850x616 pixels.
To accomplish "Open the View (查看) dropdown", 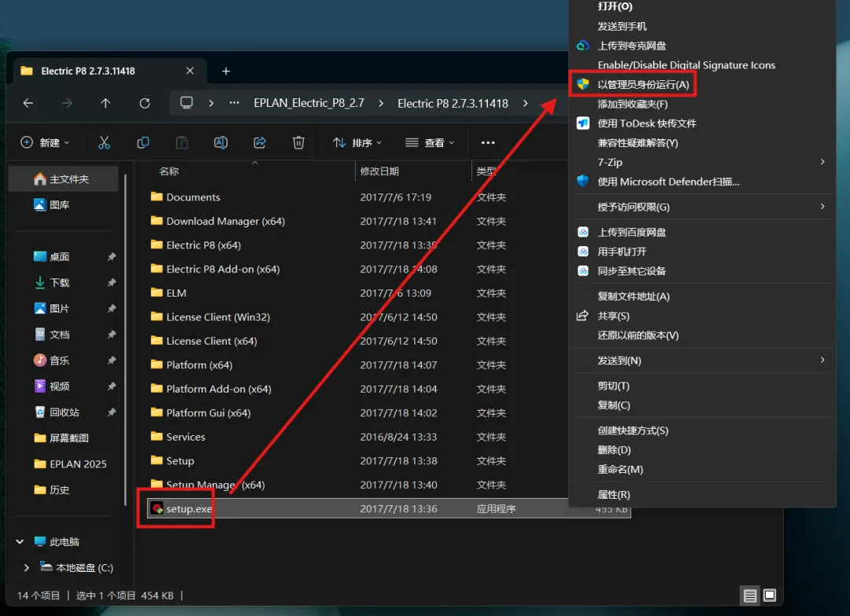I will tap(430, 142).
